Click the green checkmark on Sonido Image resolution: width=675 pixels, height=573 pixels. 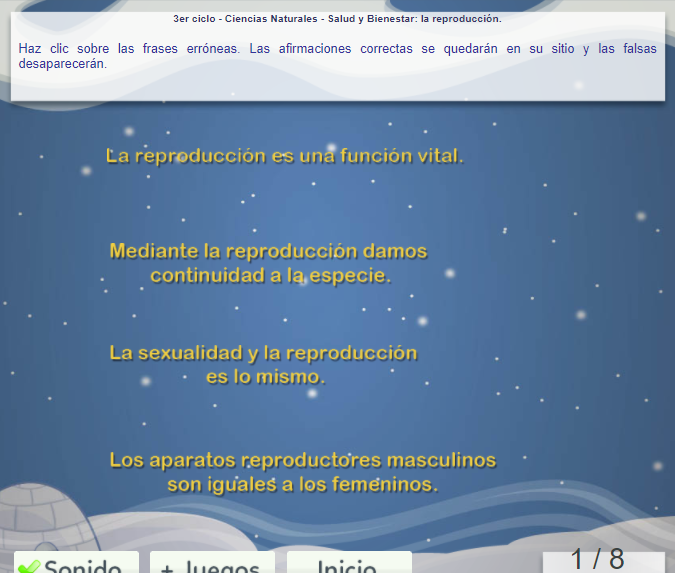(29, 567)
